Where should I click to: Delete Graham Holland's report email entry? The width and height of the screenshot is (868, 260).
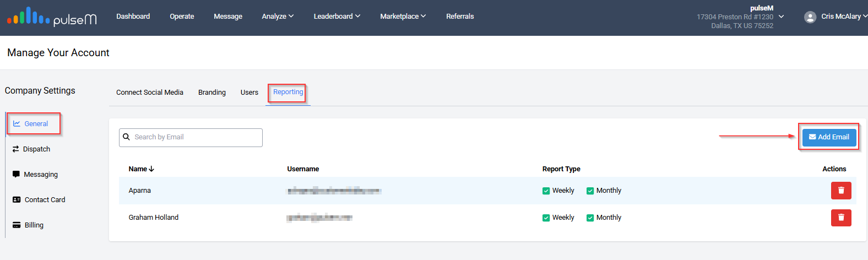[x=840, y=218]
